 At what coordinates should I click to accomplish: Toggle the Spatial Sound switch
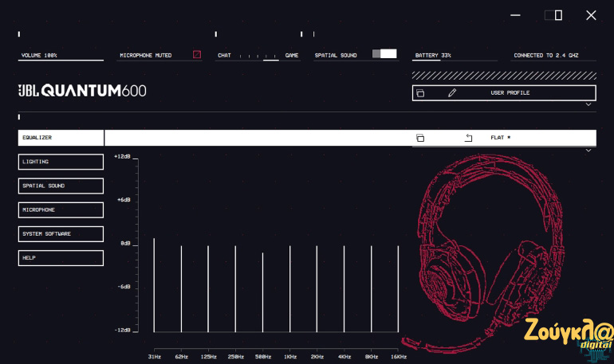384,54
